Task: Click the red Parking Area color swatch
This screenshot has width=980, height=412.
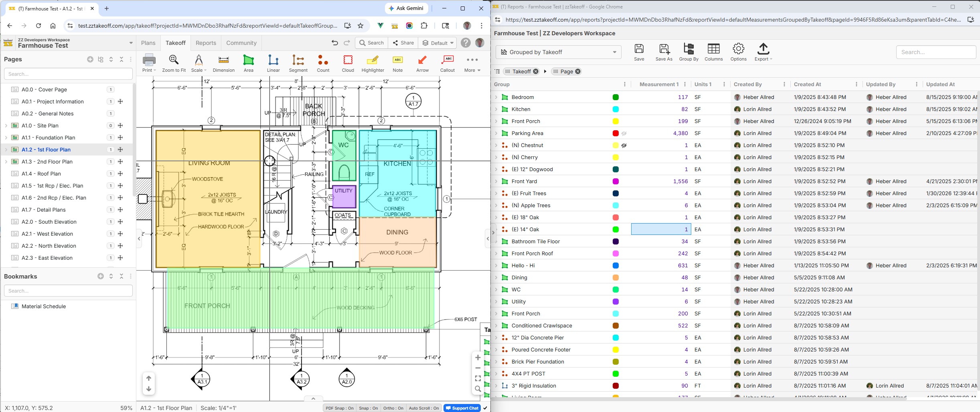Action: tap(616, 133)
